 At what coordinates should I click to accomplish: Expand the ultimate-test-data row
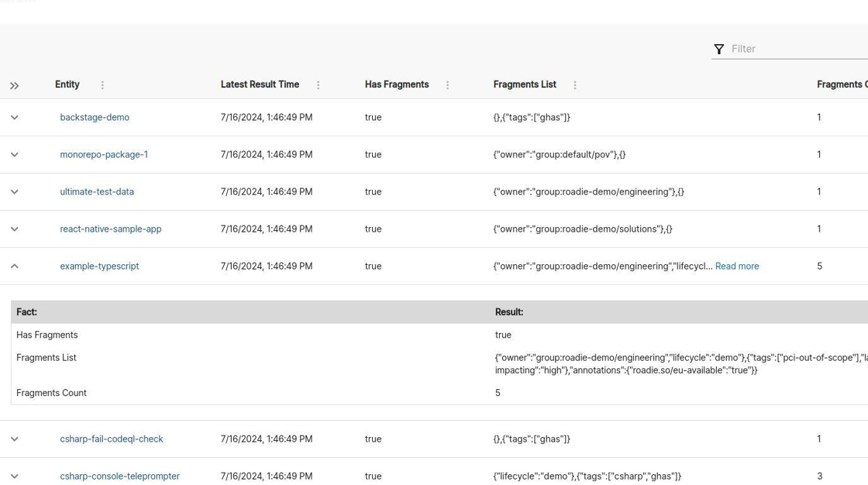pyautogui.click(x=15, y=191)
